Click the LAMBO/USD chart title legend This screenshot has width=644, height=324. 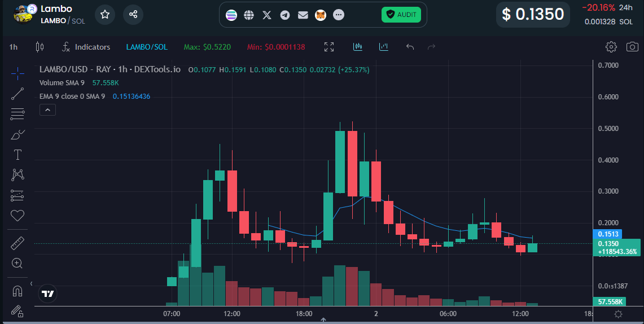tap(109, 69)
